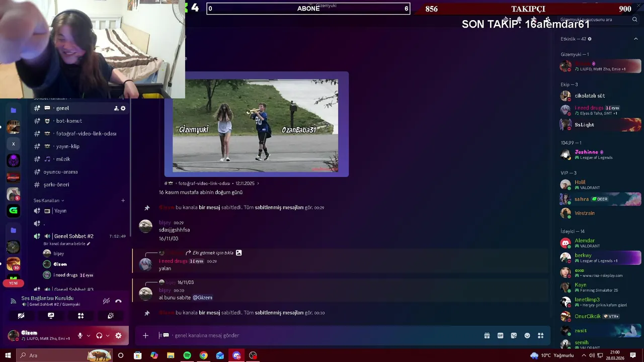Open the sticker picker

coord(514,335)
